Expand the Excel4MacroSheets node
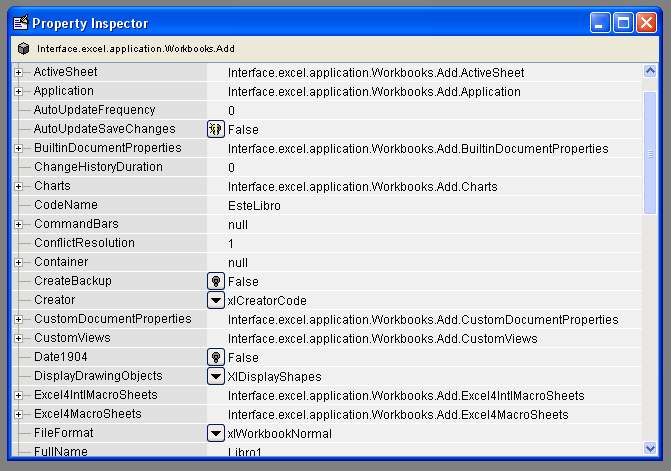 [x=18, y=414]
